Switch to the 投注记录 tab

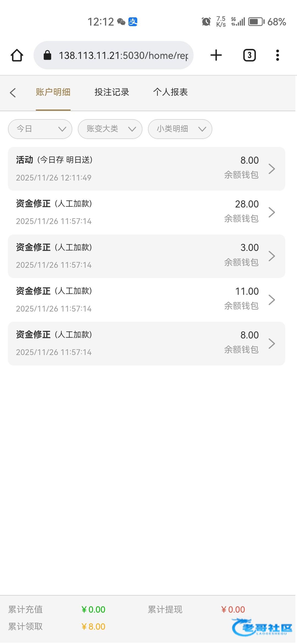tap(112, 92)
